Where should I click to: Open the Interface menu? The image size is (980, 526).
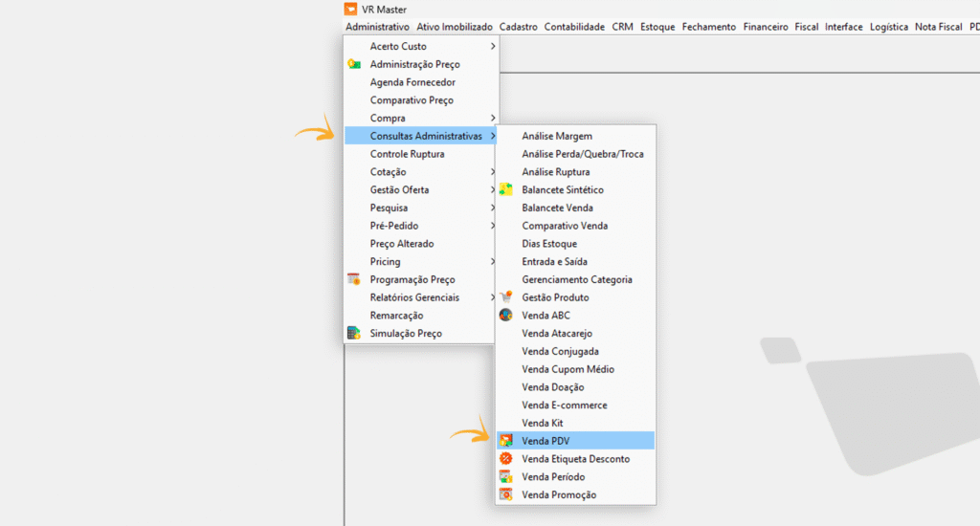pos(844,27)
